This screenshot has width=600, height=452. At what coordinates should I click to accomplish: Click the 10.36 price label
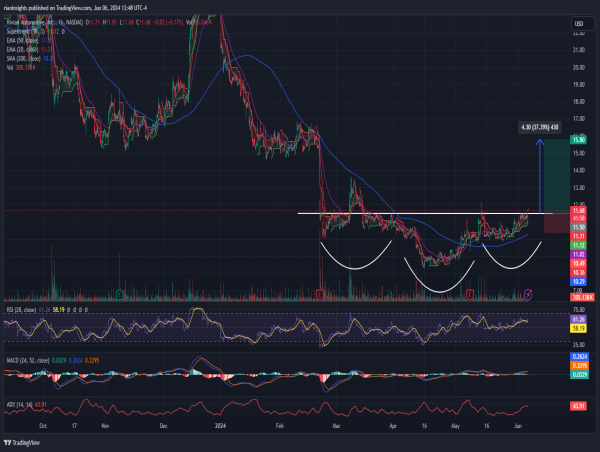click(578, 273)
